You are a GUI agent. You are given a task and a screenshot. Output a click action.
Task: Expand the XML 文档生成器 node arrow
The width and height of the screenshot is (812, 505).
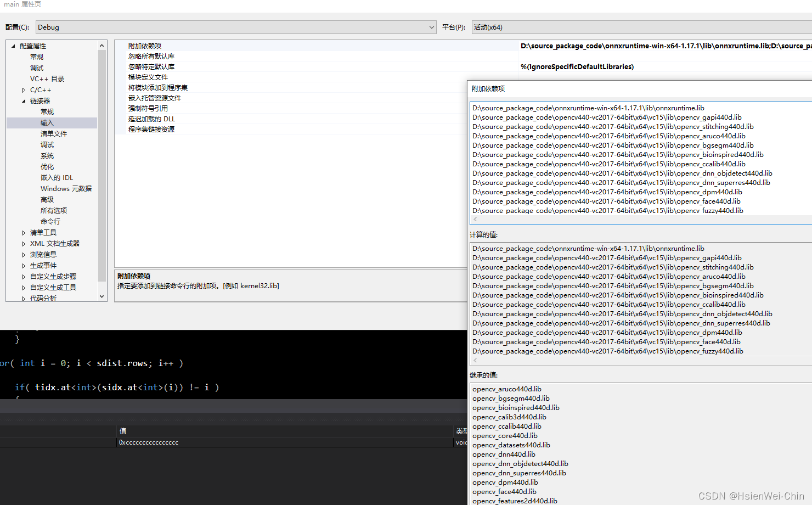[24, 244]
